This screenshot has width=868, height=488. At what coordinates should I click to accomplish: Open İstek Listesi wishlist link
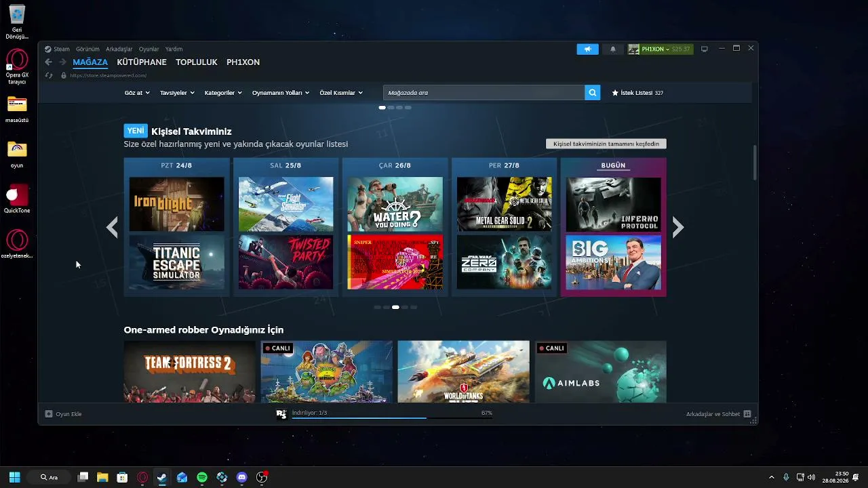pos(637,93)
